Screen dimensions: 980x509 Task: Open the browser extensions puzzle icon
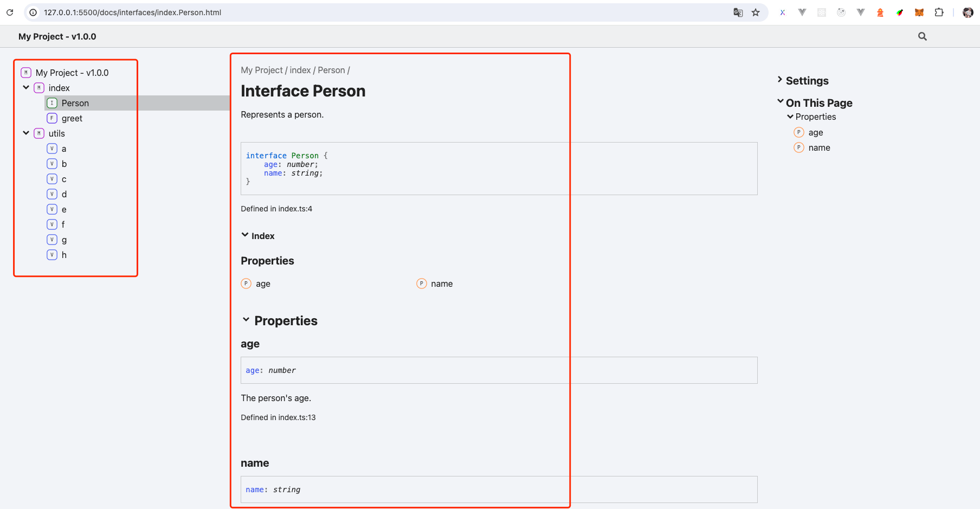click(939, 12)
